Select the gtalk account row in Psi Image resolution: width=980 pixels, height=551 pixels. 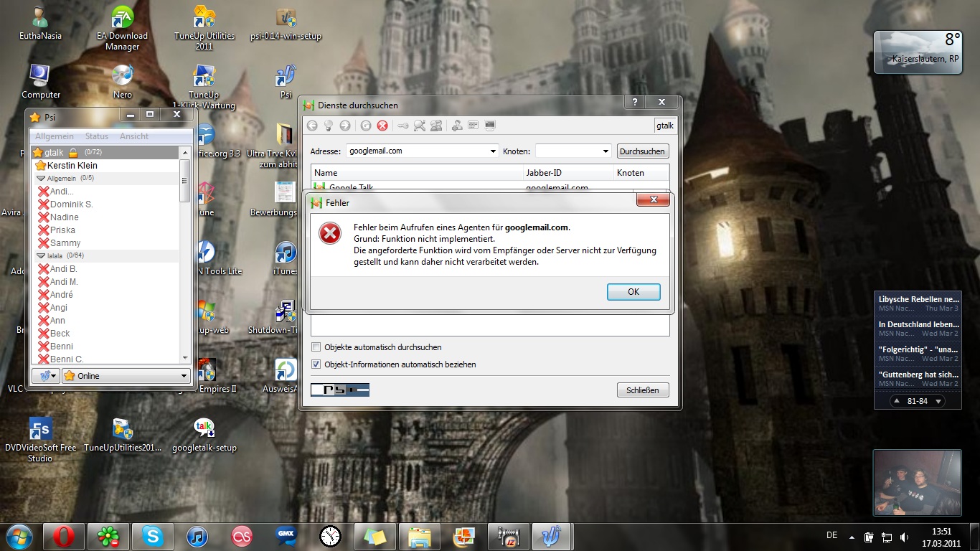pos(105,153)
